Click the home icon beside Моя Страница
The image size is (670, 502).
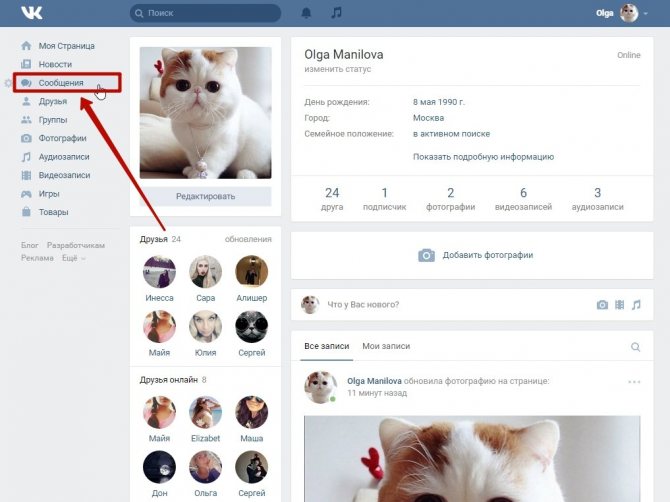pyautogui.click(x=26, y=46)
